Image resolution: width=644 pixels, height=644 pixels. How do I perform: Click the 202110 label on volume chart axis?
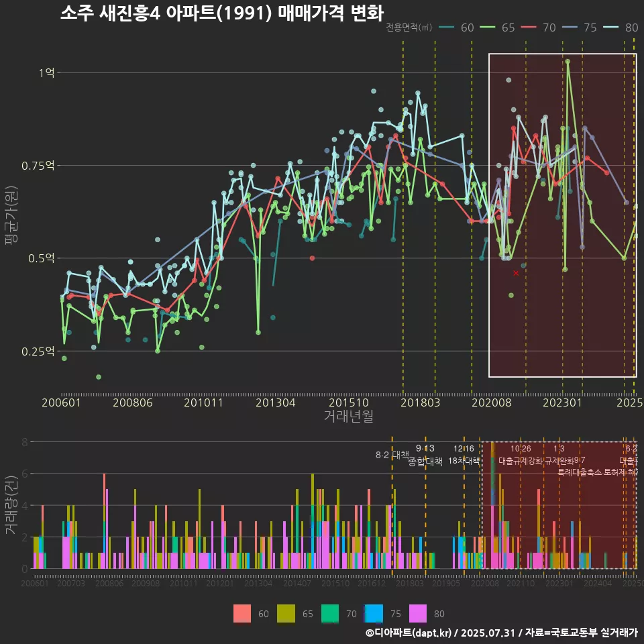(x=521, y=584)
